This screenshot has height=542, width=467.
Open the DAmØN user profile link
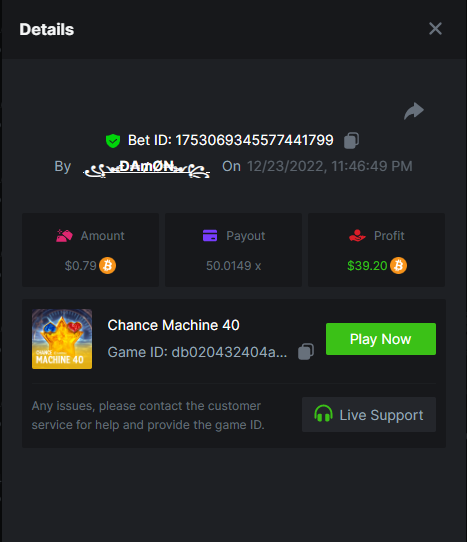coord(147,168)
